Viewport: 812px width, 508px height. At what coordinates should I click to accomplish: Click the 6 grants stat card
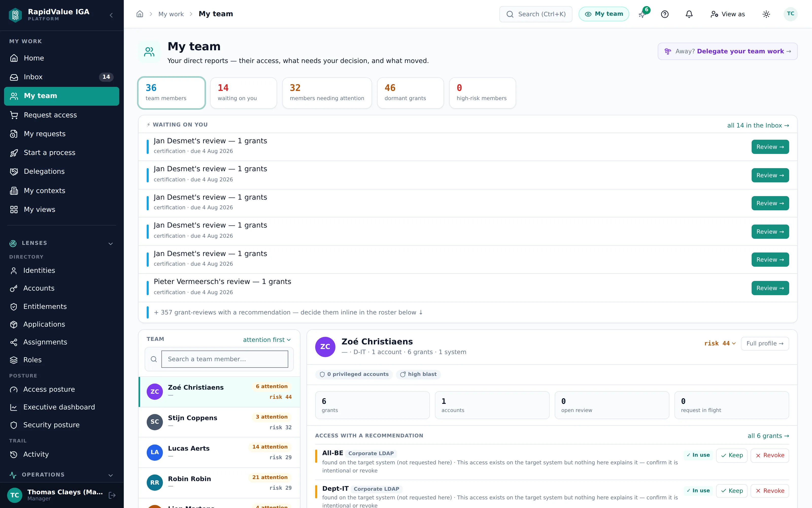click(372, 405)
